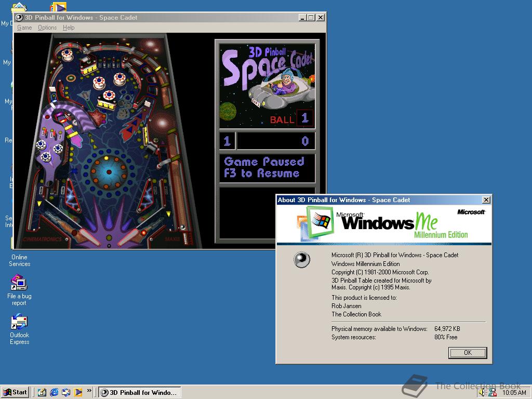Image resolution: width=532 pixels, height=399 pixels.
Task: Click the 3D Pinball taskbar button
Action: click(x=139, y=393)
